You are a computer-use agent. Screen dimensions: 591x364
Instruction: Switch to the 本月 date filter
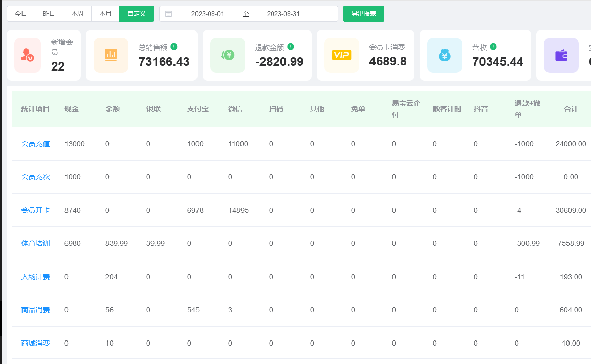(x=105, y=13)
